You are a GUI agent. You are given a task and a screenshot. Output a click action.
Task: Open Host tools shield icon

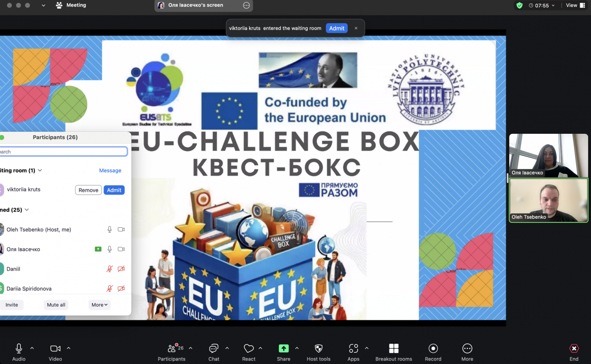point(319,349)
